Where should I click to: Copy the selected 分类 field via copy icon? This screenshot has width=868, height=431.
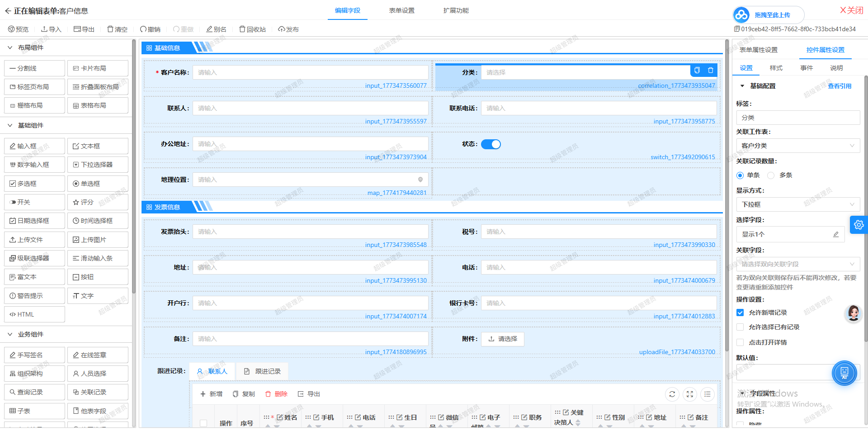pyautogui.click(x=697, y=70)
